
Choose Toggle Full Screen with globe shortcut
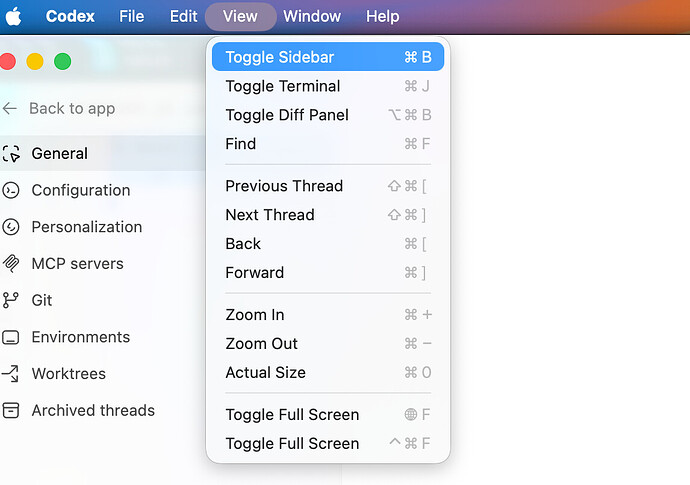pyautogui.click(x=328, y=415)
